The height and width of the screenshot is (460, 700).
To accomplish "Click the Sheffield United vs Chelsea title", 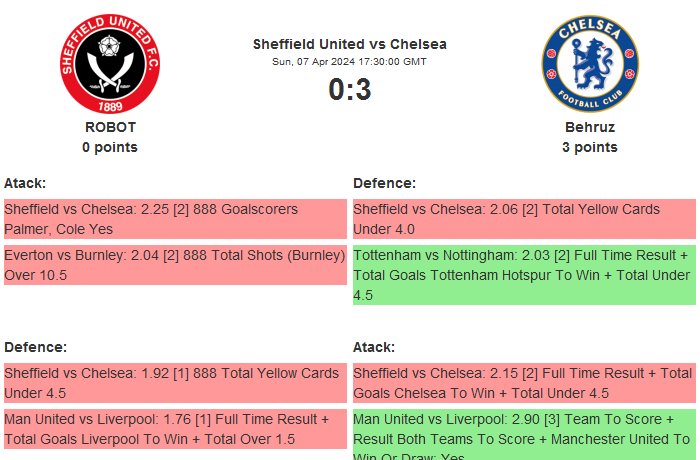I will (349, 44).
